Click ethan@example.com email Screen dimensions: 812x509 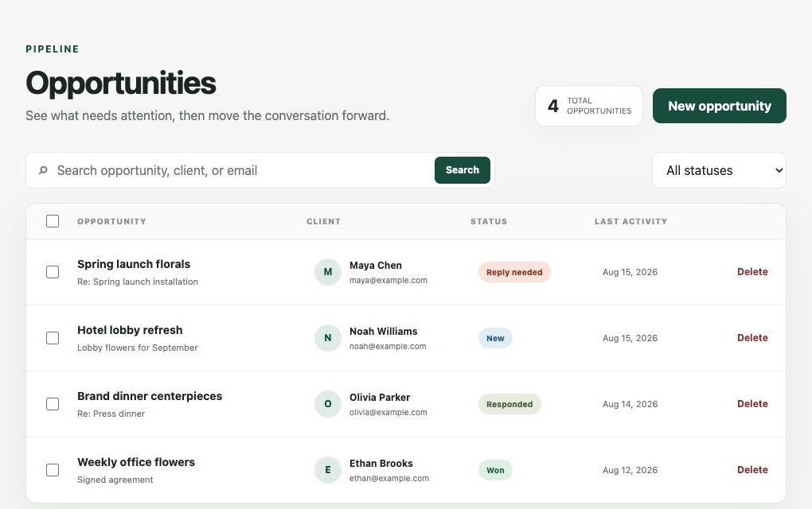[x=389, y=479]
